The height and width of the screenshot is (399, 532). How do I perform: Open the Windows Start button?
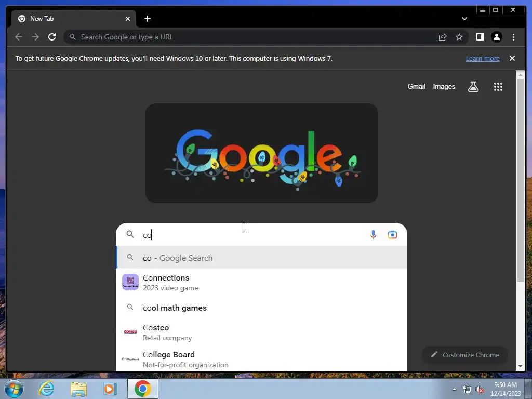14,389
